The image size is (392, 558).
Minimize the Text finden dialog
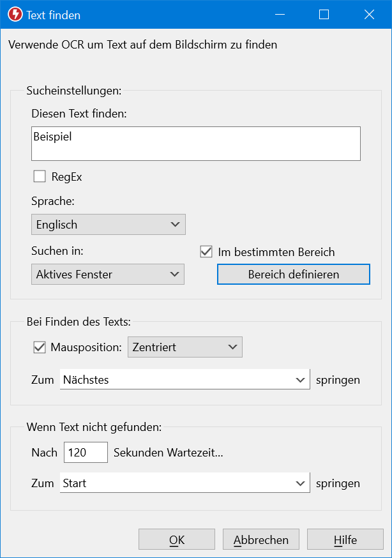279,15
